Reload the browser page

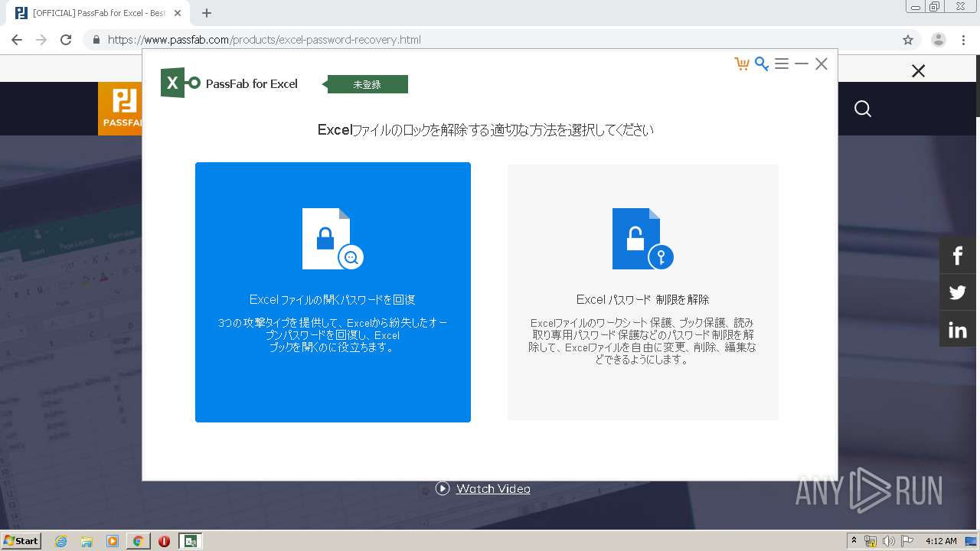66,40
